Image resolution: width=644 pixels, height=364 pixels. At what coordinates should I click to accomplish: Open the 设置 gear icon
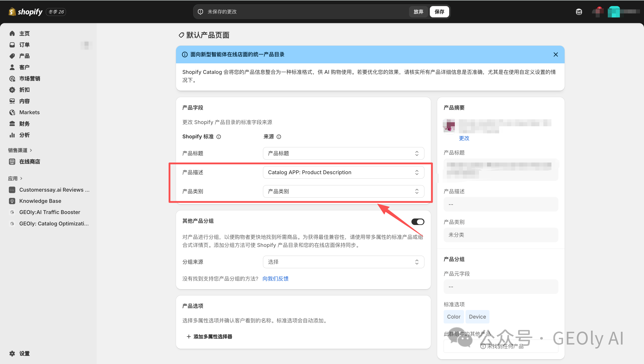point(12,353)
